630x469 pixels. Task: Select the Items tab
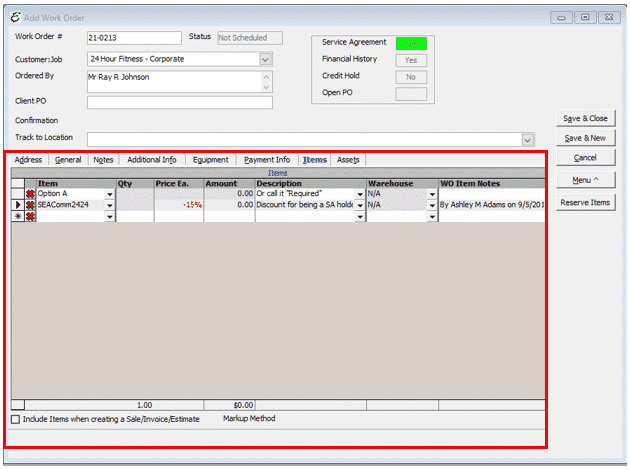(315, 160)
